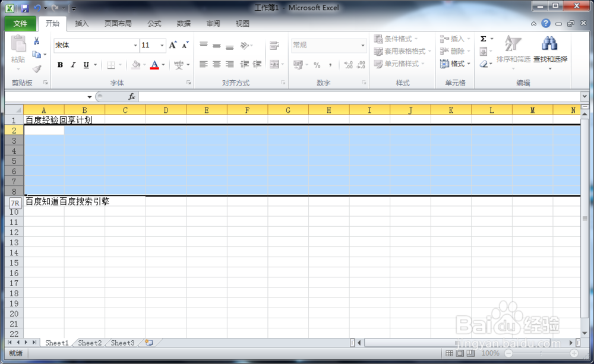The height and width of the screenshot is (364, 594).
Task: Click the Copy icon
Action: click(x=36, y=55)
